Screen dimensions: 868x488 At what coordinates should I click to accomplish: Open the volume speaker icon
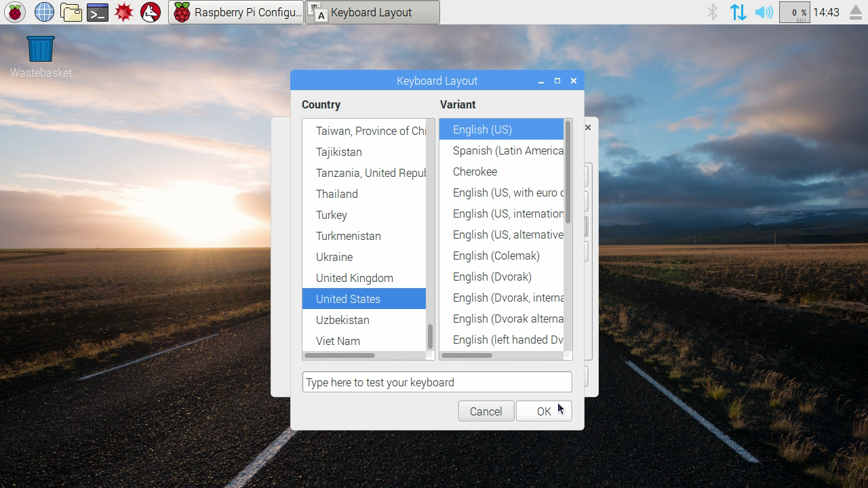(764, 12)
